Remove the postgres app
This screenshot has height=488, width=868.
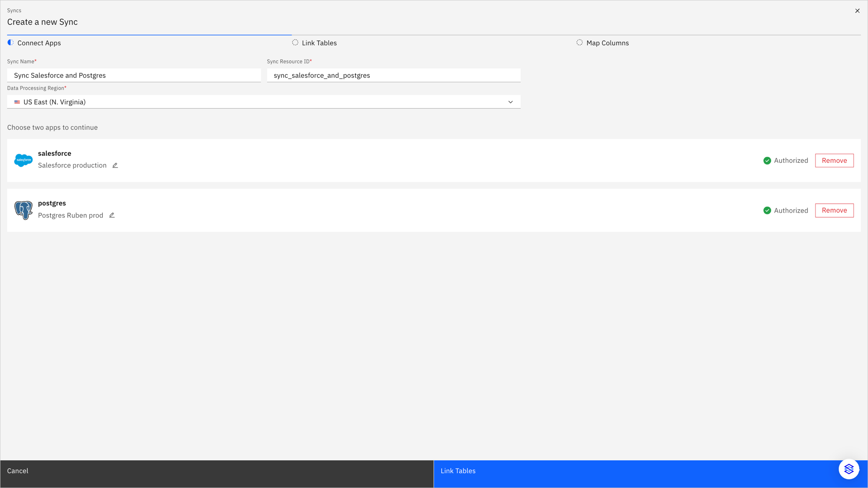tap(834, 211)
